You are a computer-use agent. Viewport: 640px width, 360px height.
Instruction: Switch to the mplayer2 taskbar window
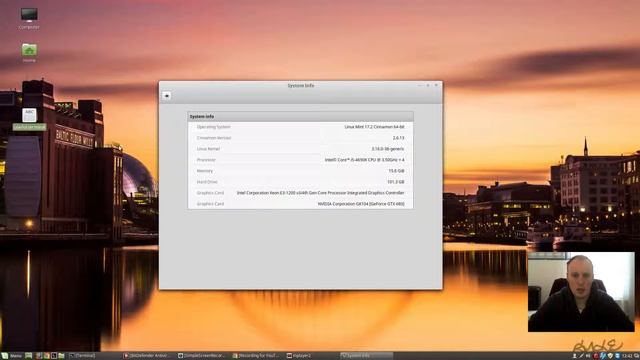[x=312, y=356]
